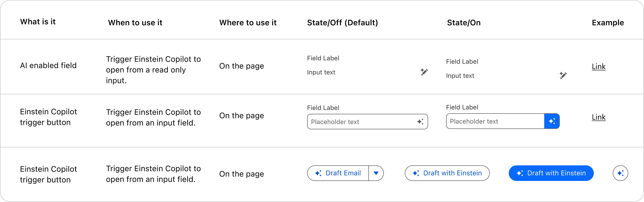Viewport: 644px width, 202px height.
Task: Open the Draft Email dropdown arrow
Action: (376, 173)
